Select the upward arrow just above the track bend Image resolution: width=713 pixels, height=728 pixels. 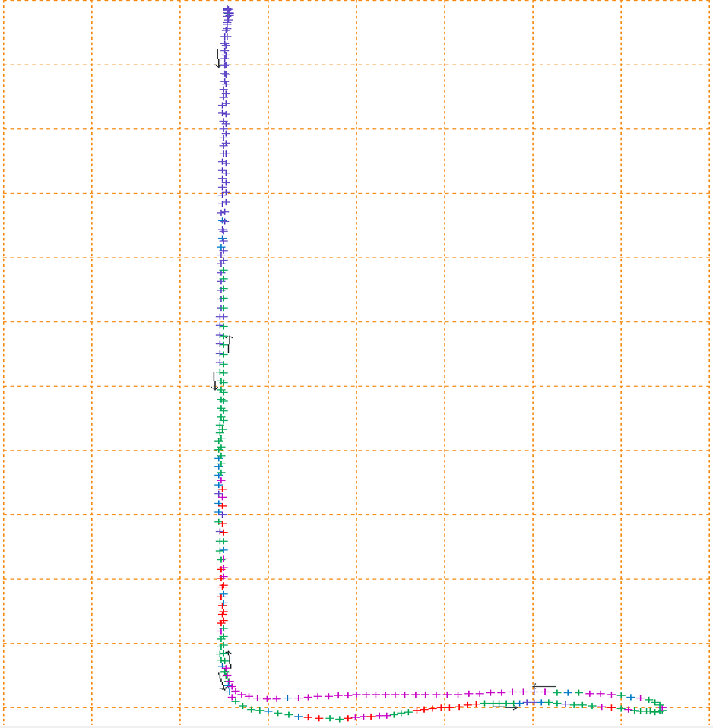click(229, 660)
